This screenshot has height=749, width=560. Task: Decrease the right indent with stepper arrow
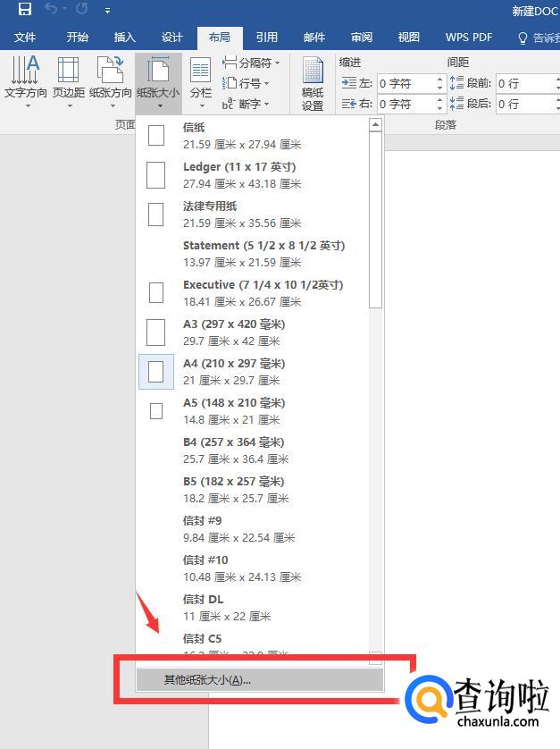tap(440, 108)
